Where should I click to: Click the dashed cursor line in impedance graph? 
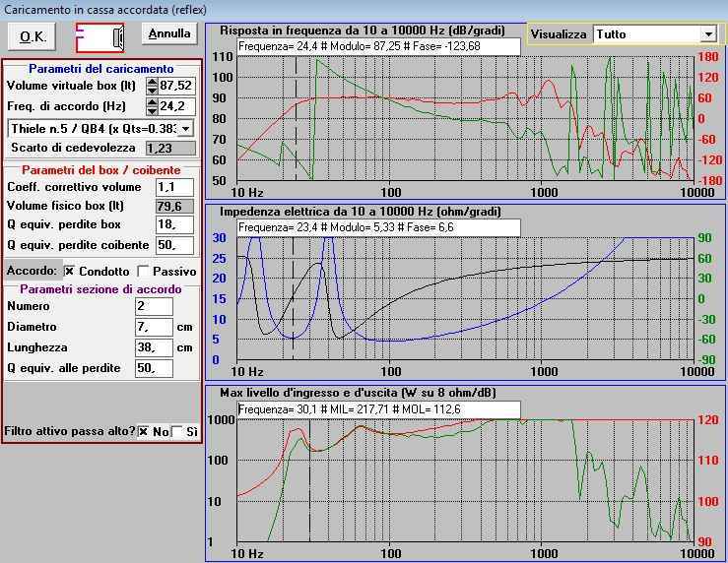[293, 299]
